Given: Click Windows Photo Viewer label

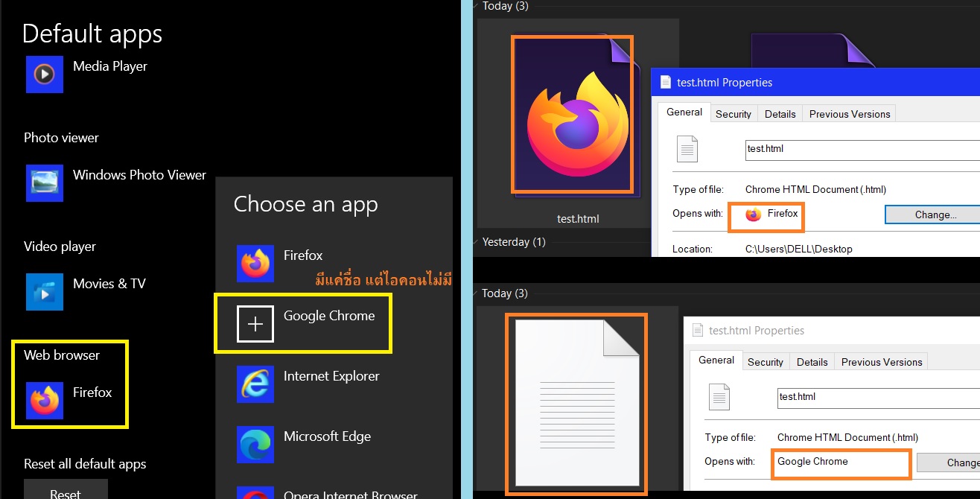Looking at the screenshot, I should pos(139,175).
